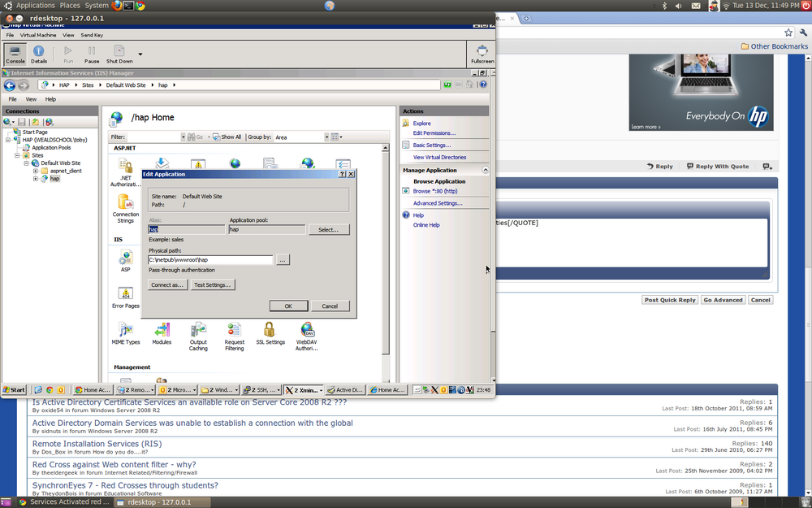Open the Connection Strings feature
Image resolution: width=812 pixels, height=508 pixels.
pyautogui.click(x=125, y=208)
